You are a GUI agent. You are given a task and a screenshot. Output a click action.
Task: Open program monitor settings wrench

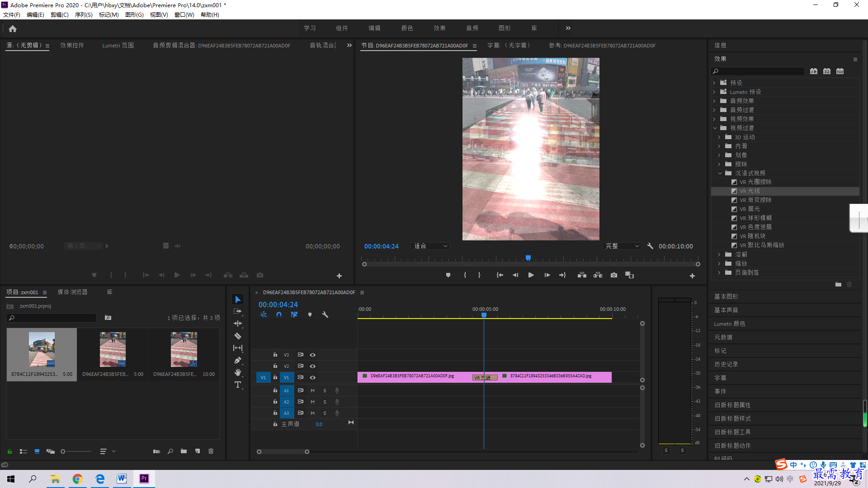(650, 246)
